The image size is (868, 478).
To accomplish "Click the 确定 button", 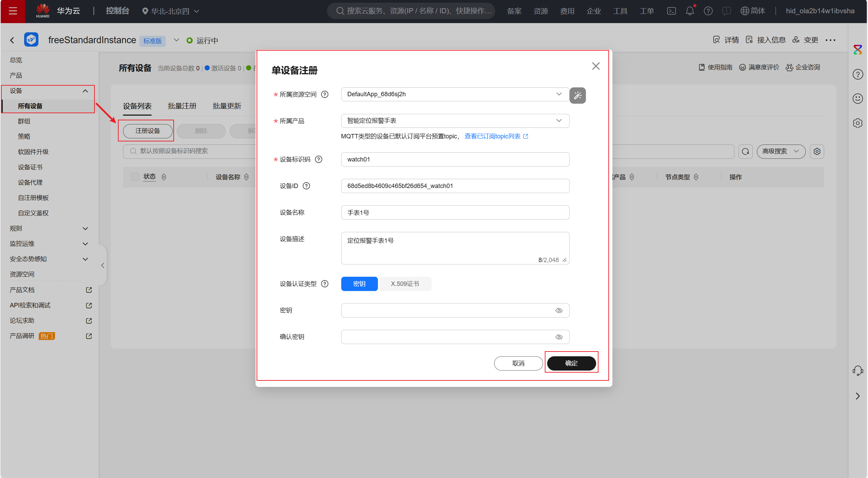I will (x=571, y=363).
